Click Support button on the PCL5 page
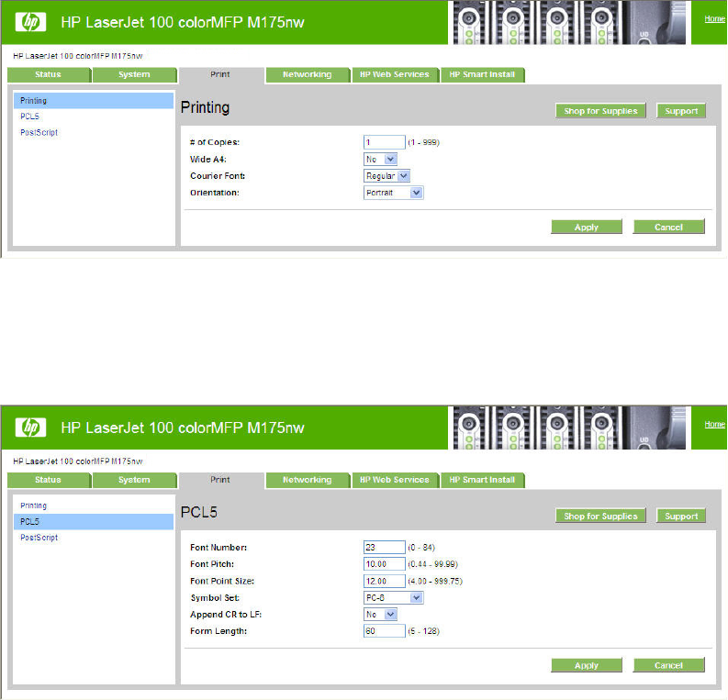The height and width of the screenshot is (700, 728). (681, 517)
